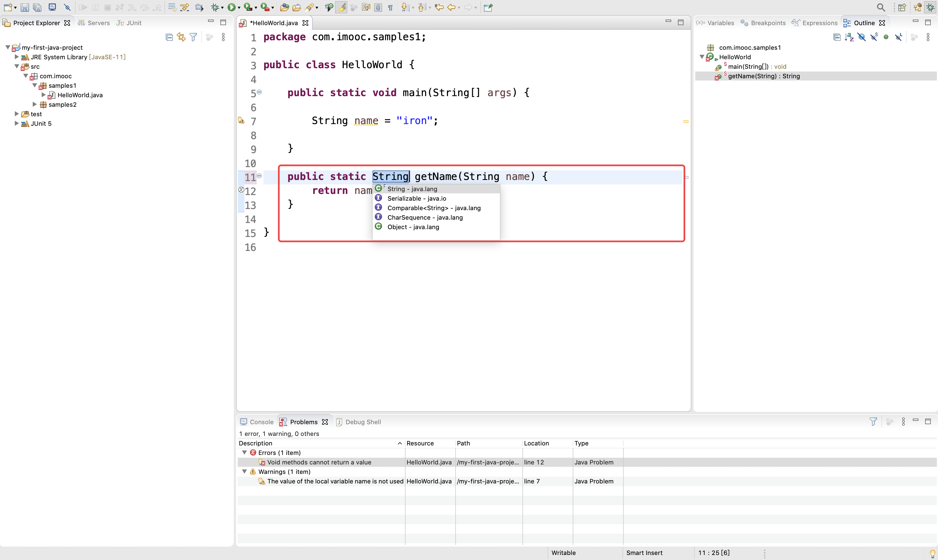This screenshot has width=938, height=560.
Task: Toggle Mark Occurrences highlighter
Action: point(341,7)
